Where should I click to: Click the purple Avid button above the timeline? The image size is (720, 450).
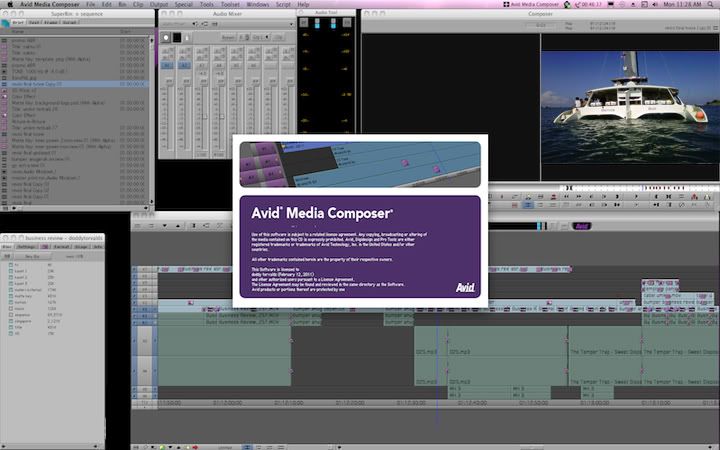pyautogui.click(x=582, y=226)
